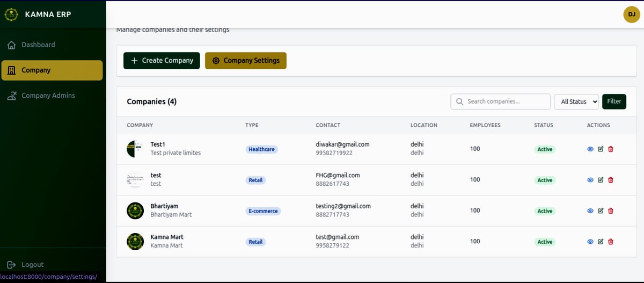Click the Create Company button
The width and height of the screenshot is (644, 283).
[162, 61]
